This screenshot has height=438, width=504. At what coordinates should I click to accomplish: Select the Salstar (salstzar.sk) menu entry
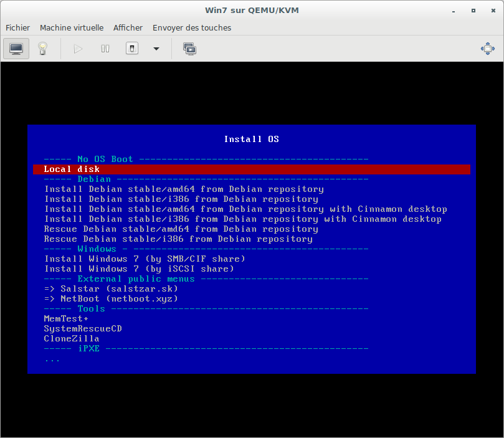[111, 289]
